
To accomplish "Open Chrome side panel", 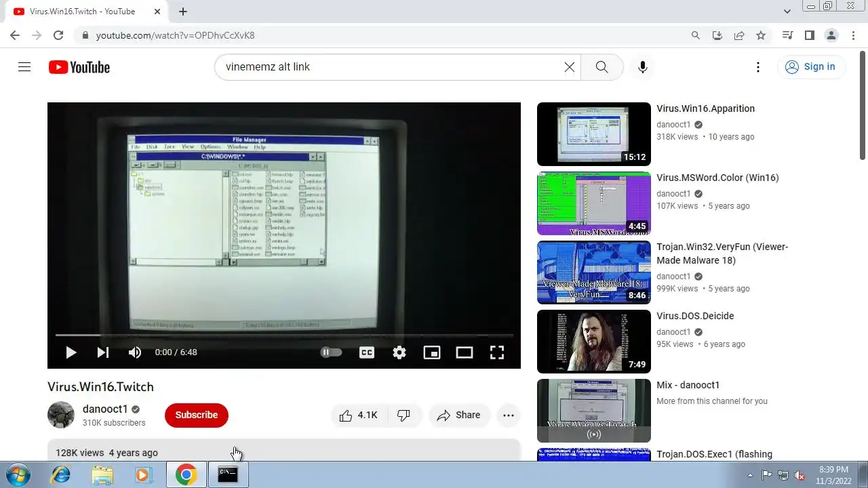I will pos(809,35).
